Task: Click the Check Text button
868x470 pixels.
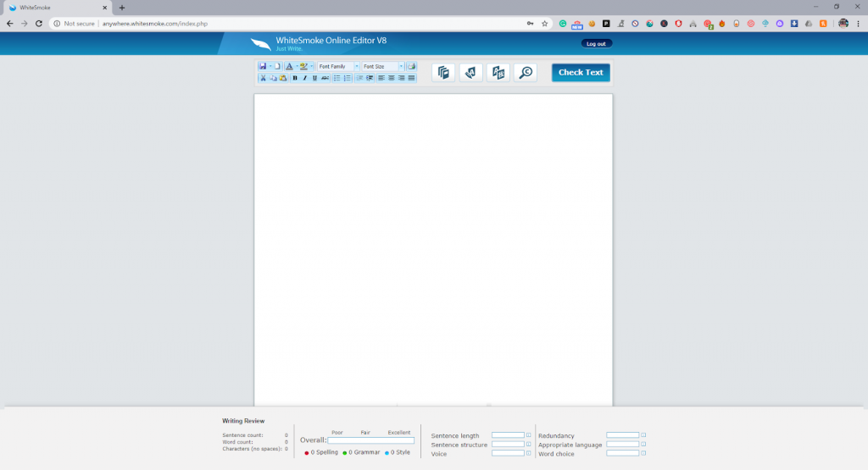Action: pos(581,73)
